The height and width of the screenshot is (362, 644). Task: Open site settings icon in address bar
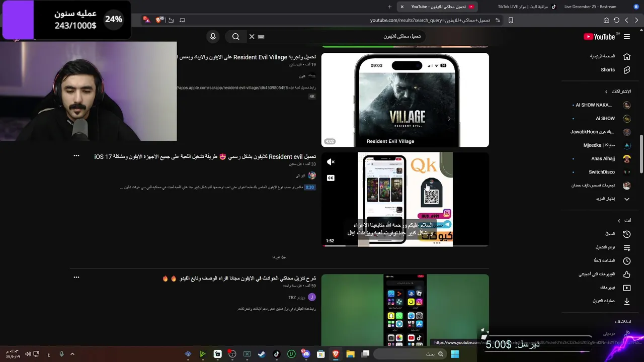(498, 20)
